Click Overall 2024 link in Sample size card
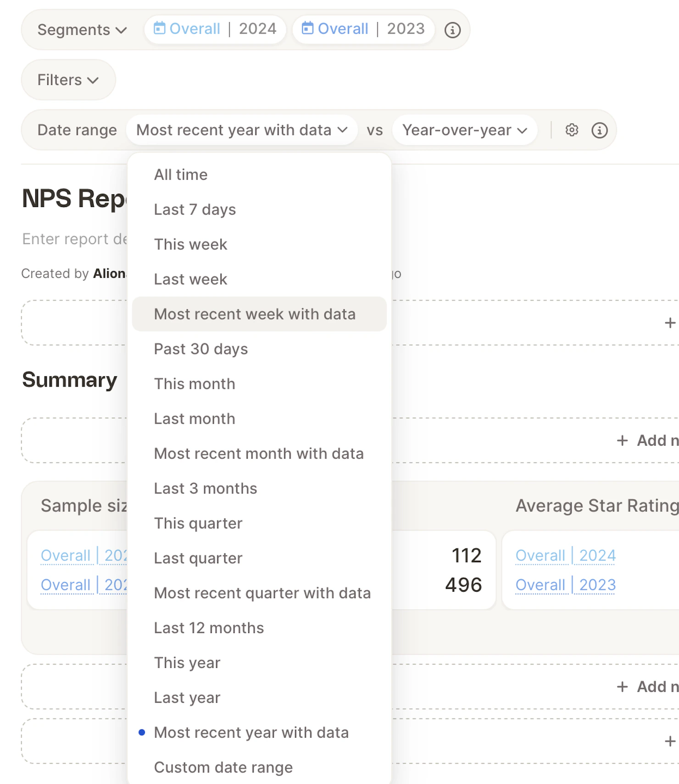 [83, 556]
